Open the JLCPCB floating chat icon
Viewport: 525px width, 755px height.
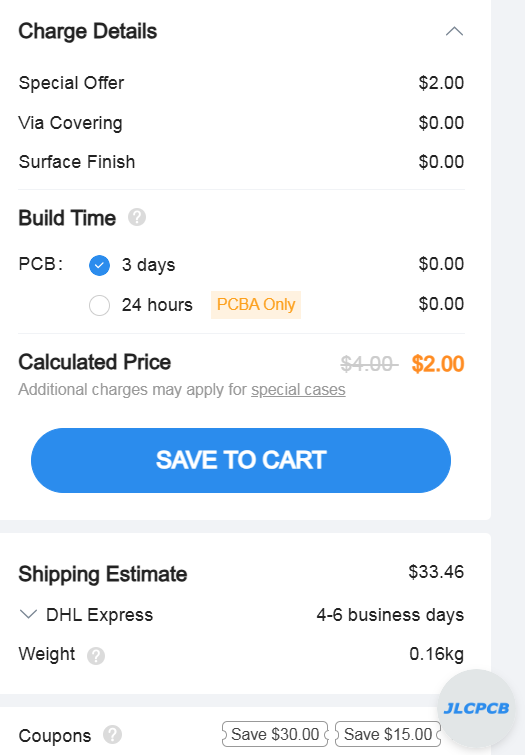(476, 708)
